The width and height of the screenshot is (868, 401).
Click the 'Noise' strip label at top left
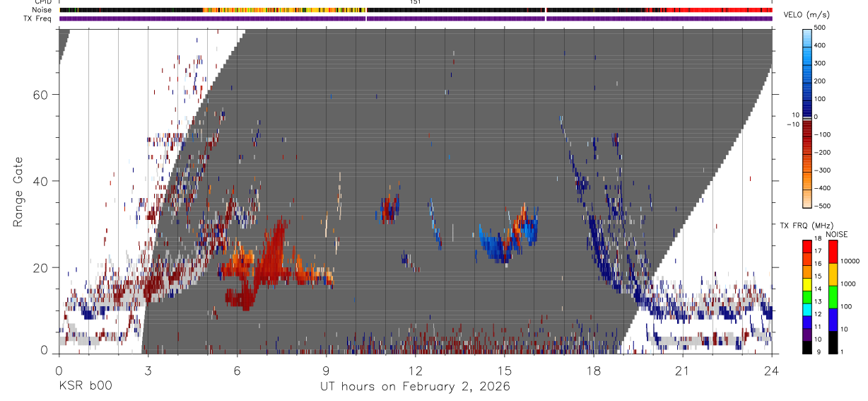tap(43, 10)
